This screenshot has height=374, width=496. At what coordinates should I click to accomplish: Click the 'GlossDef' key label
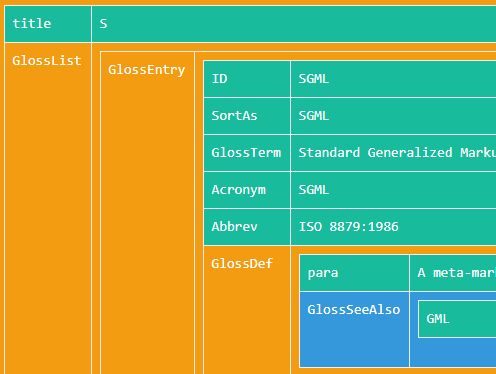point(242,264)
